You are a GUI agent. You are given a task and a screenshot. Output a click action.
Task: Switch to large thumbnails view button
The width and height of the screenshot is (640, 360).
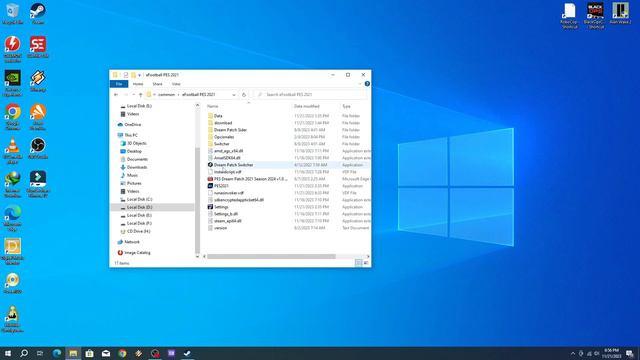pyautogui.click(x=366, y=263)
